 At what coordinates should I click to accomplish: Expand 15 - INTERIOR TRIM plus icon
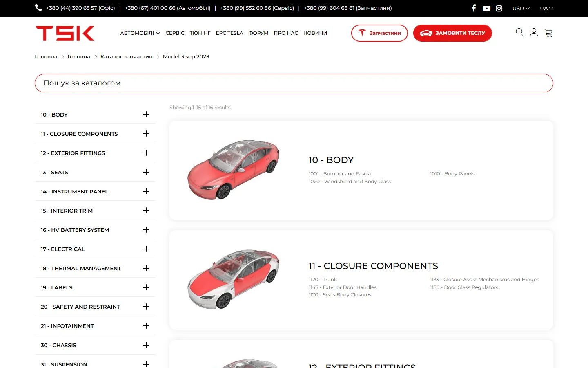(146, 211)
